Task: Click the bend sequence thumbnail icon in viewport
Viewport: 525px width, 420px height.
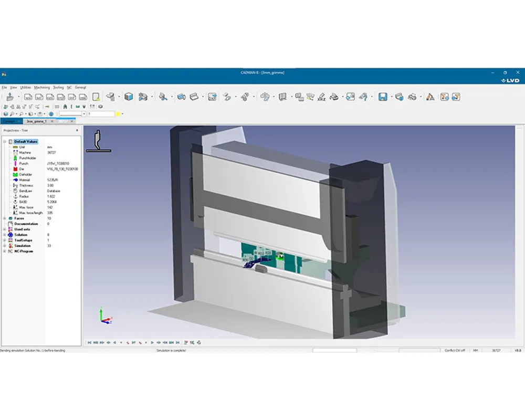Action: [99, 141]
